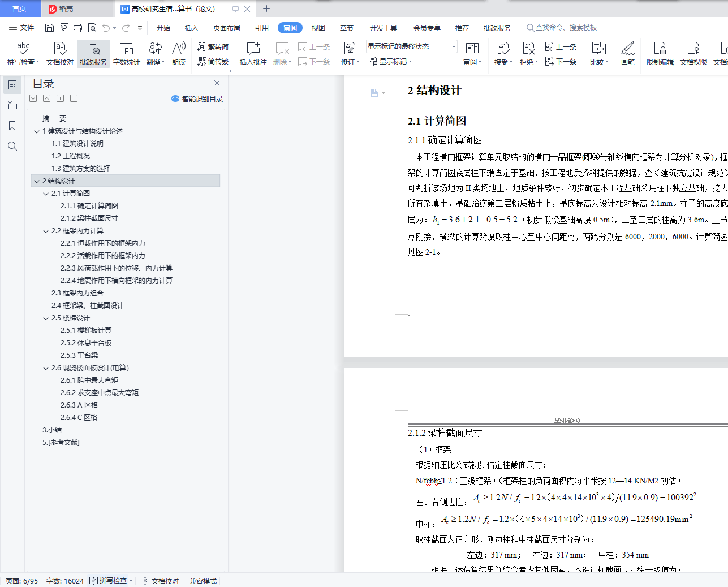Screen dimensions: 728x587
Task: Click the 查找命令、搜索模板 search field
Action: [562, 28]
